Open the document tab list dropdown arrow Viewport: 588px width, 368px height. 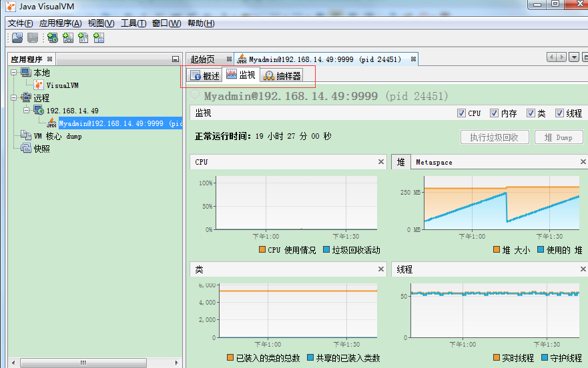[x=574, y=58]
